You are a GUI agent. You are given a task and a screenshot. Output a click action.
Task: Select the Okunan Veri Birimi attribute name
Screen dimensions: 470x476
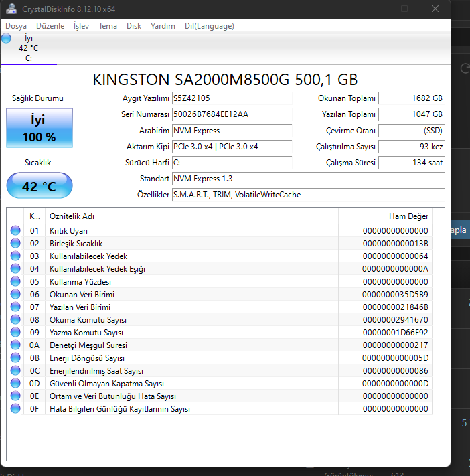pos(82,295)
